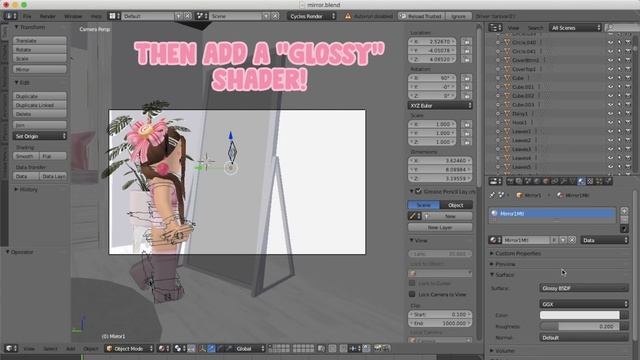Select the rotate manipulator icon
The width and height of the screenshot is (640, 360).
(x=220, y=348)
